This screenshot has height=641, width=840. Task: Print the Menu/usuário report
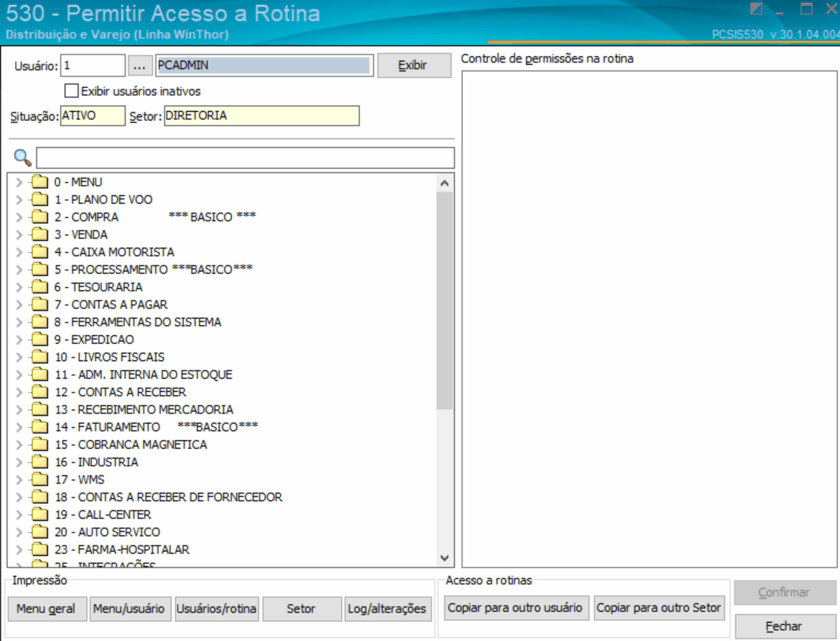point(131,609)
